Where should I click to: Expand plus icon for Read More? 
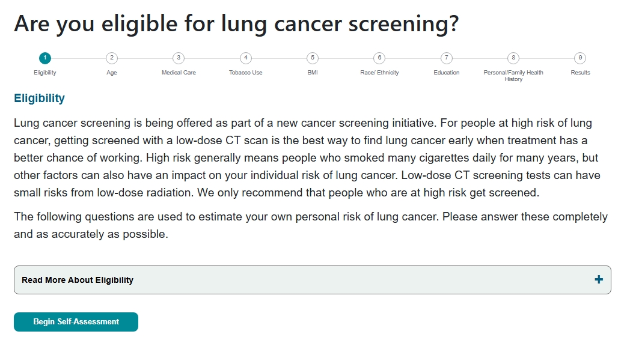[x=598, y=280]
